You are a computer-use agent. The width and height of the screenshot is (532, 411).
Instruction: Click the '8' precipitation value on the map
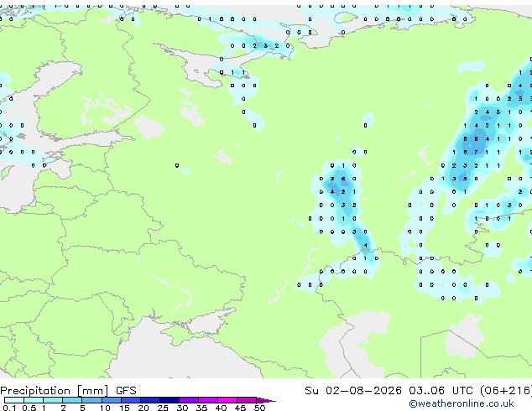pos(476,138)
